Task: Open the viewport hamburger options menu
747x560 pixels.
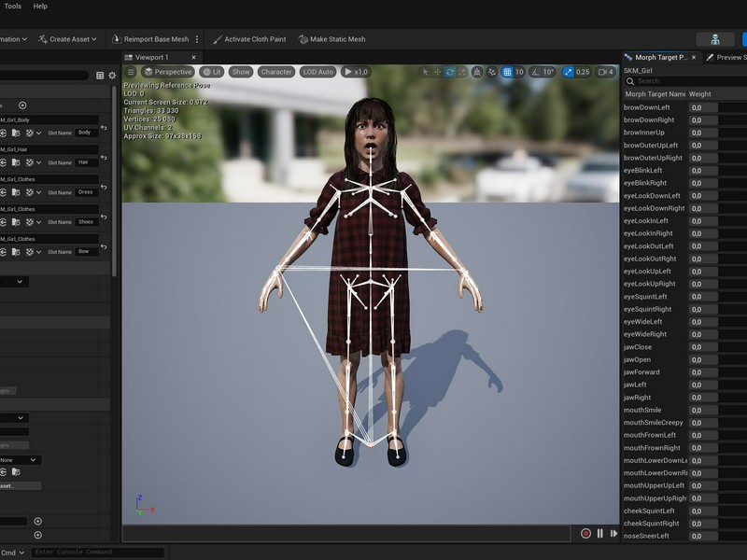Action: 131,72
